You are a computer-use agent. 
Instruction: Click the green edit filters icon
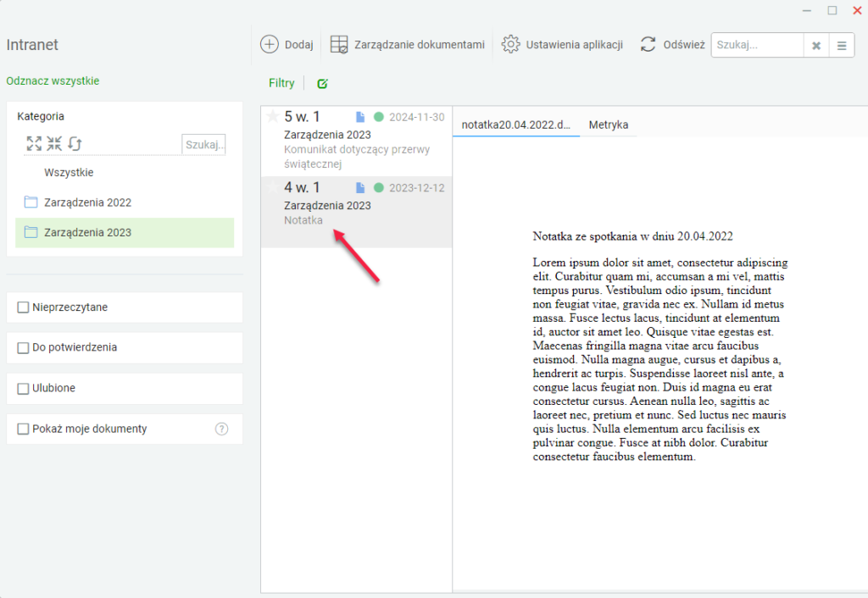322,84
